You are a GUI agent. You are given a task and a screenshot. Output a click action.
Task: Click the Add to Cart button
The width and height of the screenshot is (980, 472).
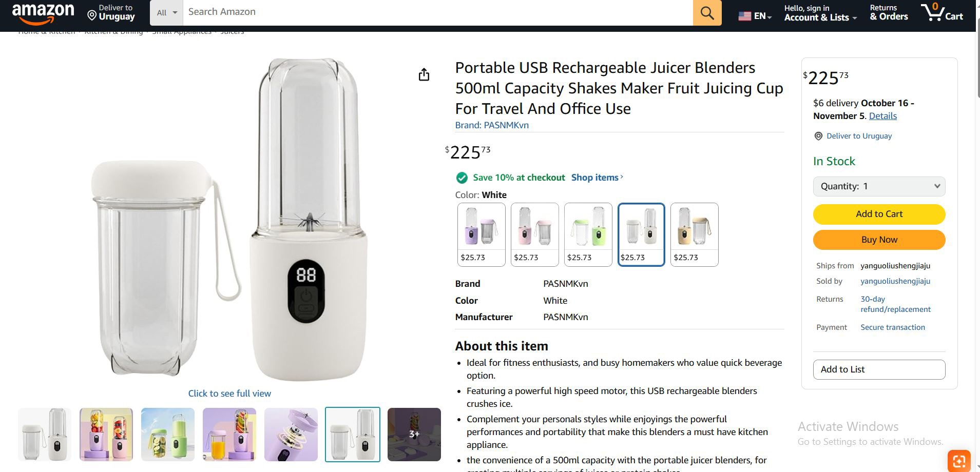coord(879,214)
